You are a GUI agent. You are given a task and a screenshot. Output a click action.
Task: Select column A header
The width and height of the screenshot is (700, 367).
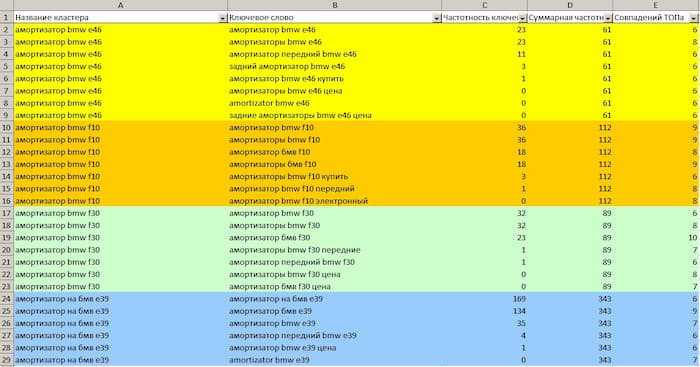click(x=121, y=5)
